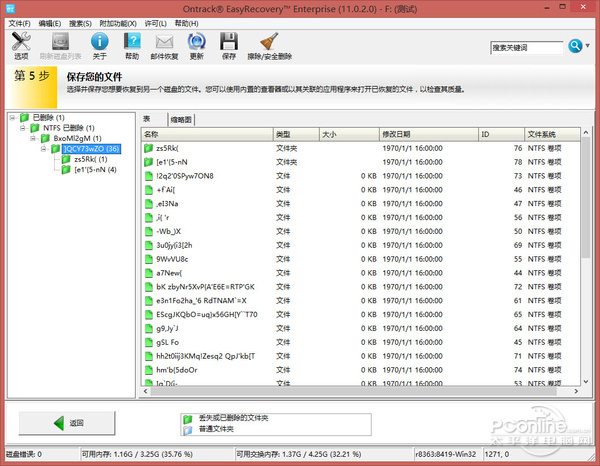
Task: Select file hh2t0iij3KMq!Zesq2 QpJ'kb[T
Action: 205,356
